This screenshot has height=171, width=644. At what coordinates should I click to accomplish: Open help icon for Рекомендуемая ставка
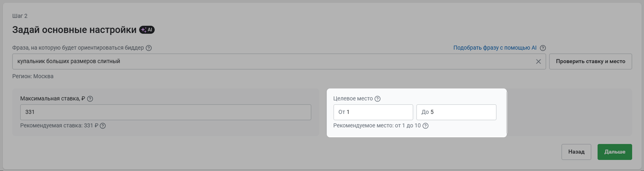pyautogui.click(x=103, y=126)
